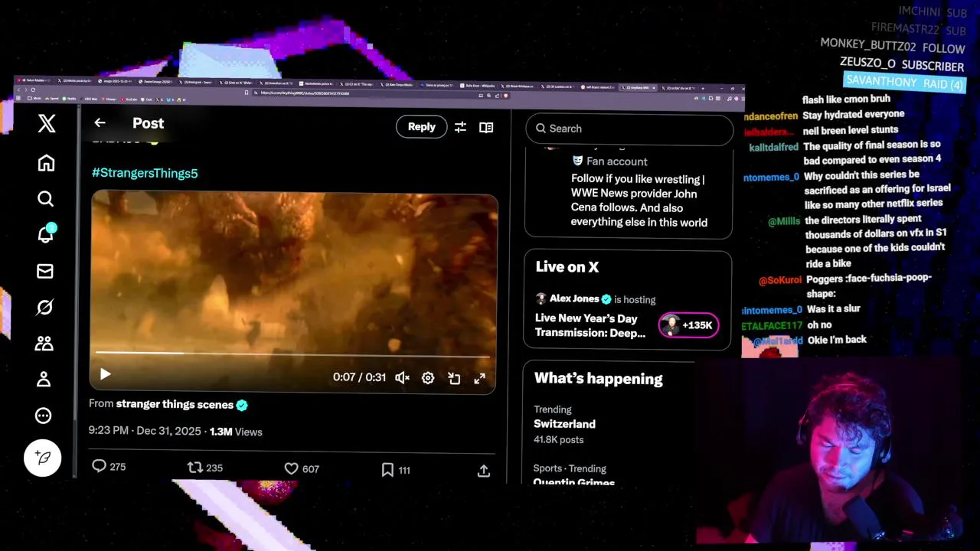Open the More circle menu icon

point(44,416)
